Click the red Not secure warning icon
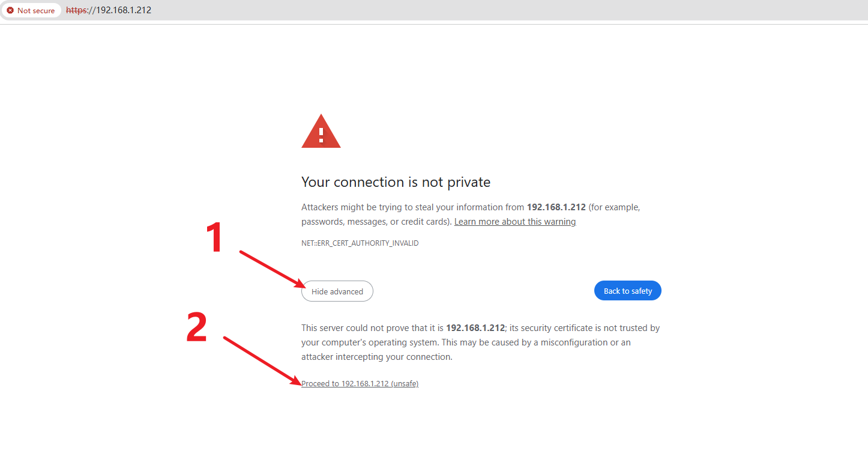 (x=10, y=11)
